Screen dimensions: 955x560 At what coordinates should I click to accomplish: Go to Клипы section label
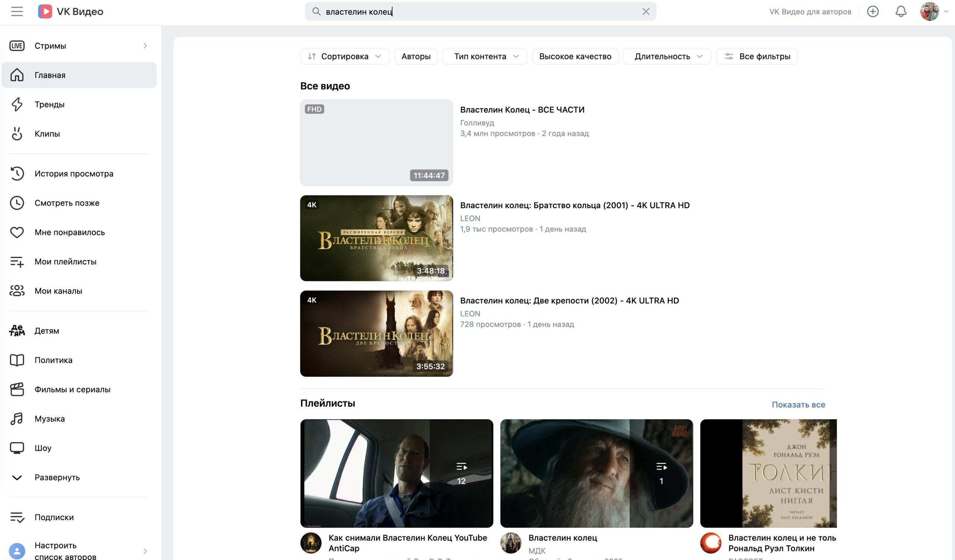point(47,134)
